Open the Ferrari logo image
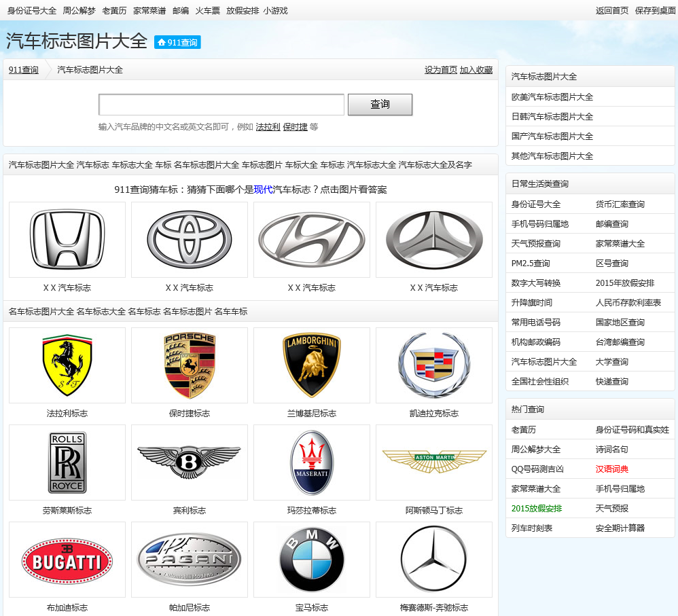 [x=67, y=365]
